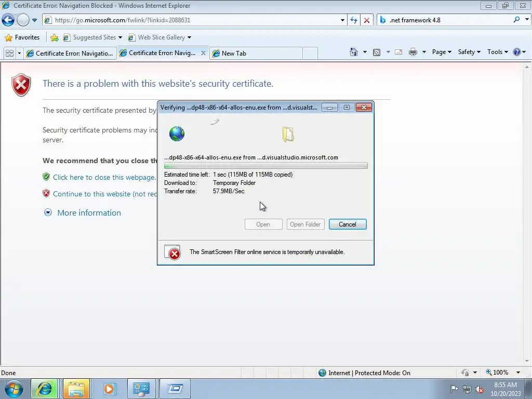The height and width of the screenshot is (399, 532).
Task: Click the Control Panel taskbar icon
Action: [141, 389]
